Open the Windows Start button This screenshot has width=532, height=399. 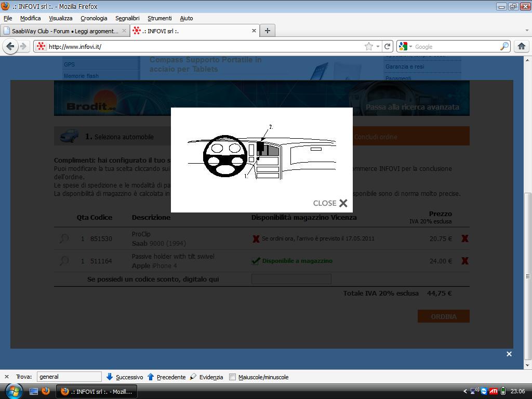[13, 391]
